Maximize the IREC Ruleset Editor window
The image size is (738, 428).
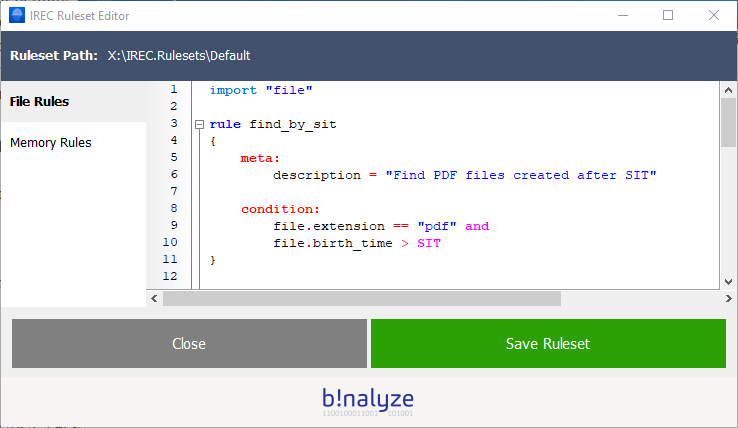tap(668, 16)
